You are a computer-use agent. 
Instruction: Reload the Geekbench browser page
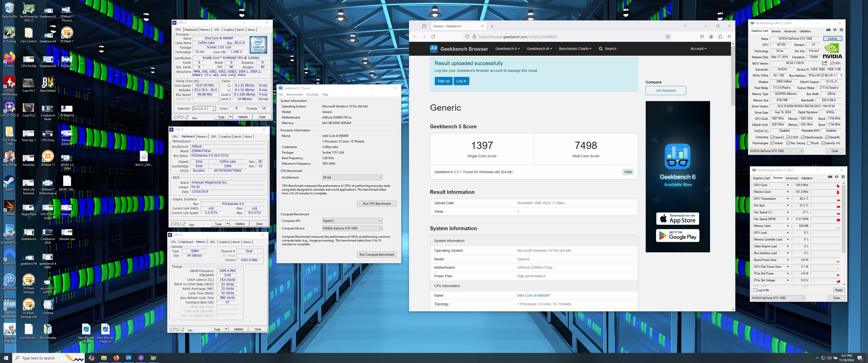click(x=433, y=37)
